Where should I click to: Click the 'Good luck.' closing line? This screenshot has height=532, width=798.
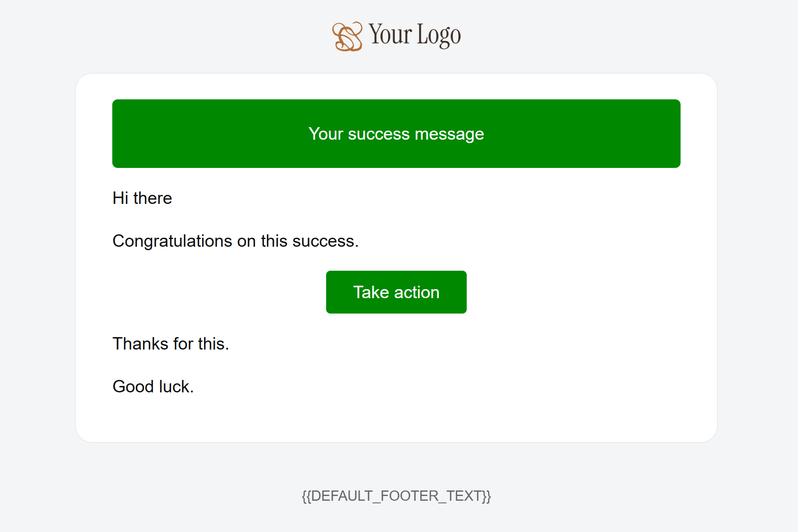[153, 386]
